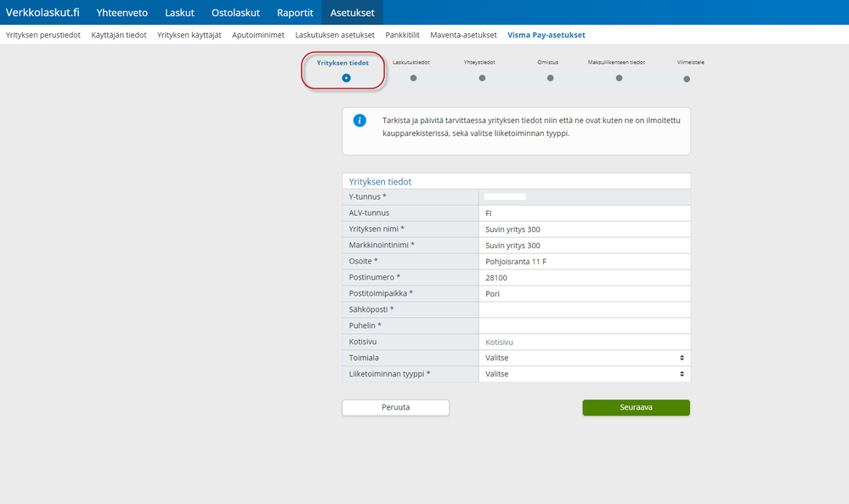The width and height of the screenshot is (849, 504).
Task: Click the Omistus step label
Action: click(548, 62)
